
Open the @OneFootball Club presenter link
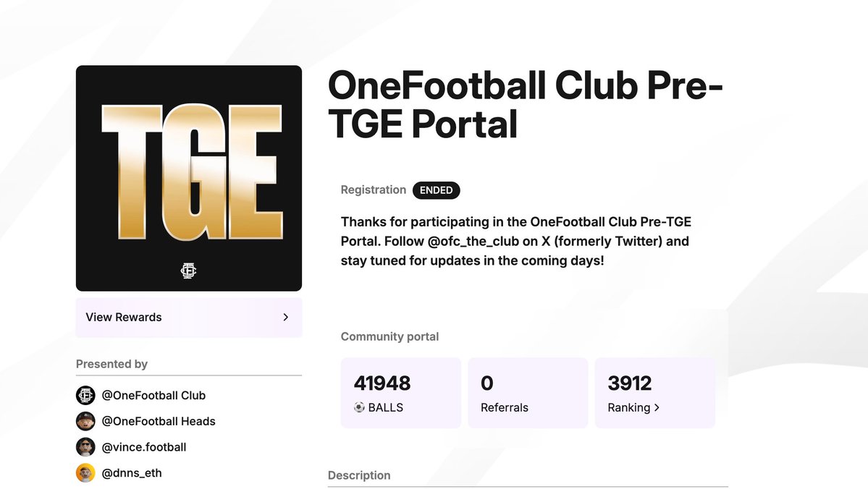(153, 396)
